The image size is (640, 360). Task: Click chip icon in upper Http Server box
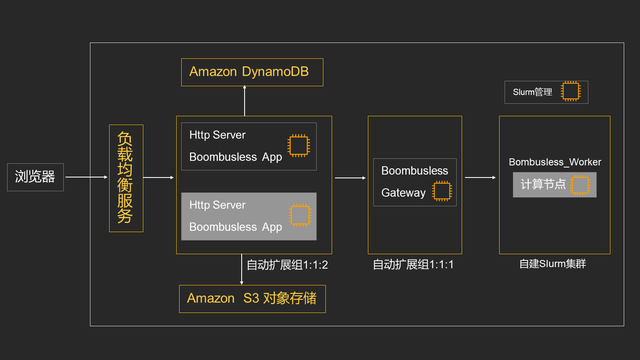(298, 145)
